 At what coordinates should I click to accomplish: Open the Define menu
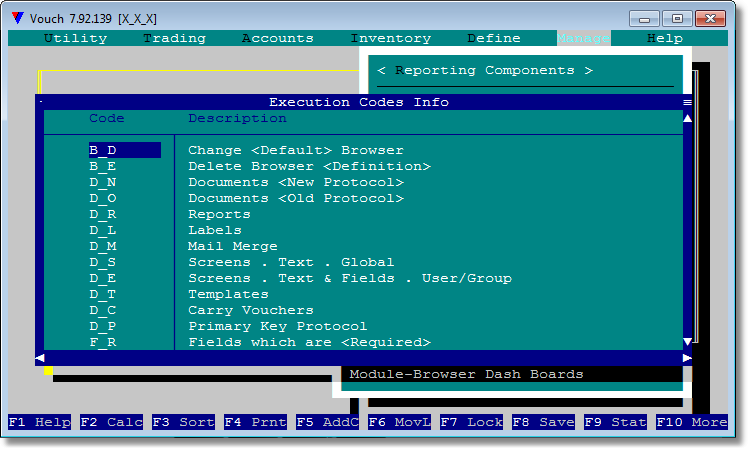coord(494,38)
